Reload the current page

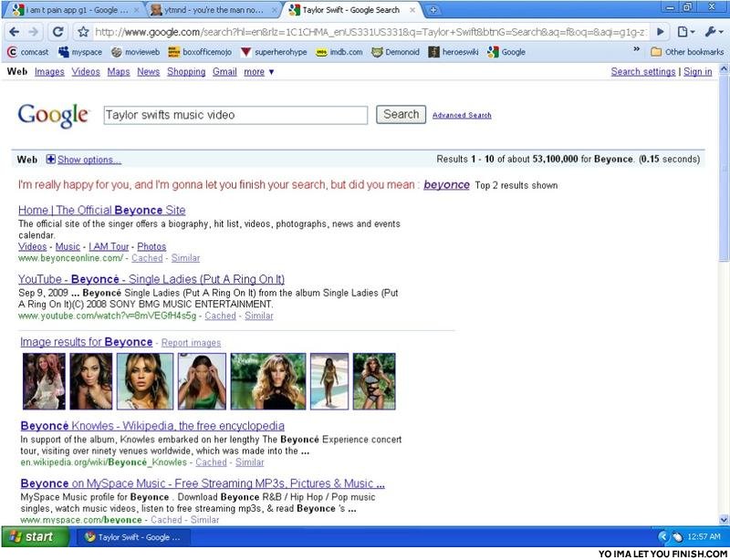[x=57, y=32]
